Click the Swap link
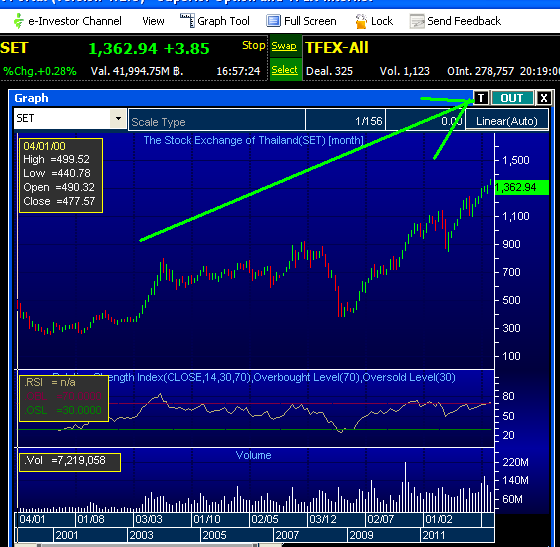 [284, 46]
